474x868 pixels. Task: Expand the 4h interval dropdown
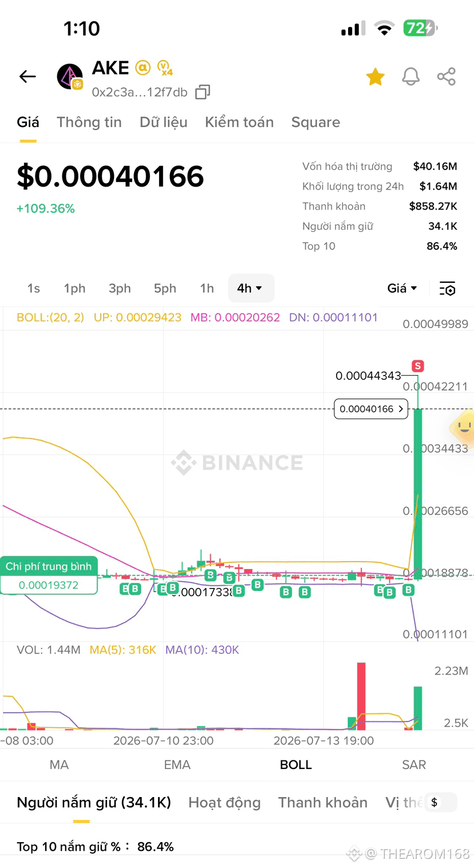coord(251,289)
